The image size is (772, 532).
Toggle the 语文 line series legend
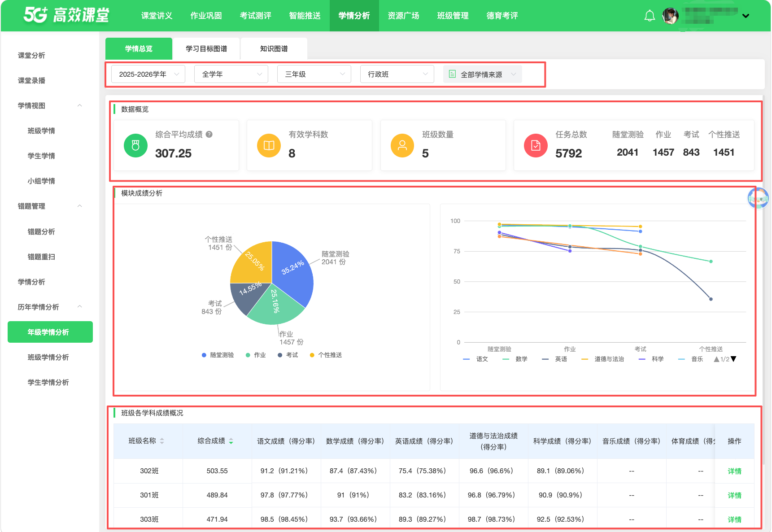click(x=475, y=359)
